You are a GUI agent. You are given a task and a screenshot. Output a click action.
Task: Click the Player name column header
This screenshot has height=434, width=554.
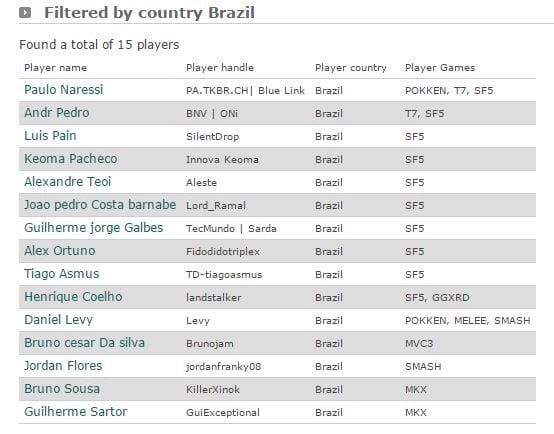(x=55, y=68)
